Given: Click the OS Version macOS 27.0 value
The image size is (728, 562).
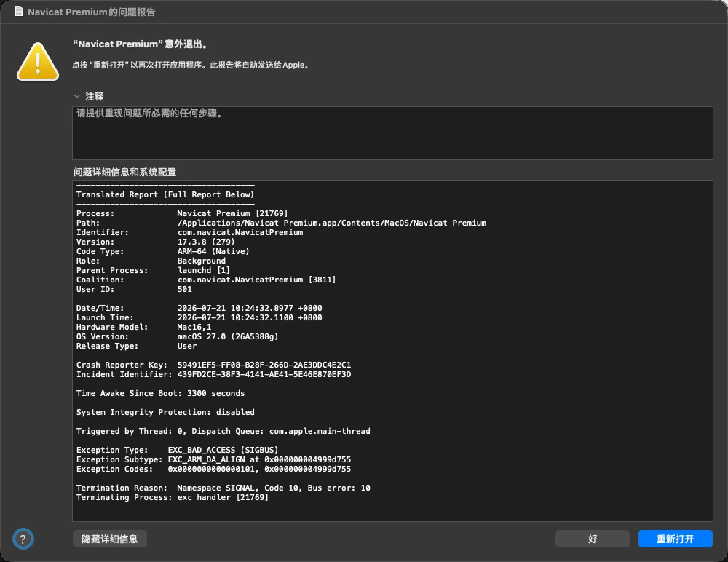Looking at the screenshot, I should pos(227,337).
